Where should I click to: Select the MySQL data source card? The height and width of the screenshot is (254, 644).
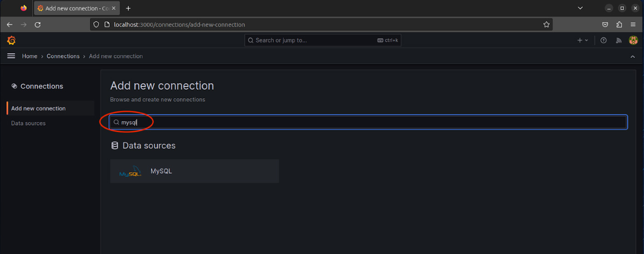coord(195,171)
